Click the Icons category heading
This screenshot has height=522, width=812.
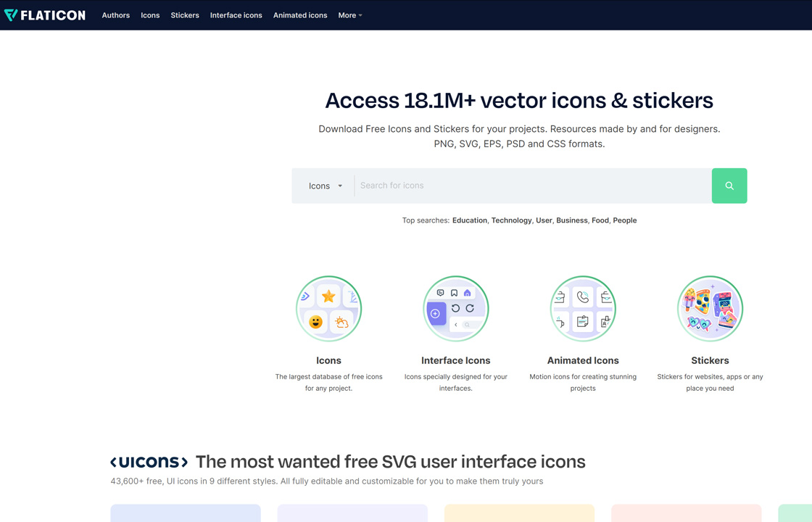329,360
